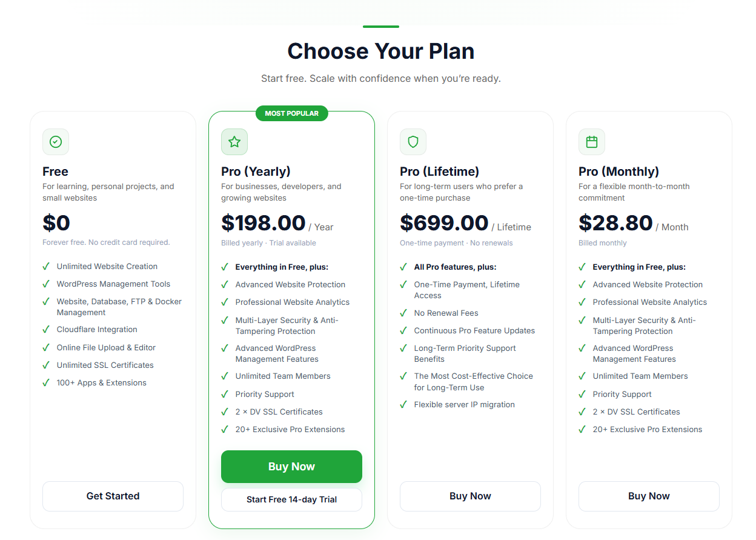Click the checkmark beside Cloudflare Integration
This screenshot has width=756, height=540.
[46, 330]
